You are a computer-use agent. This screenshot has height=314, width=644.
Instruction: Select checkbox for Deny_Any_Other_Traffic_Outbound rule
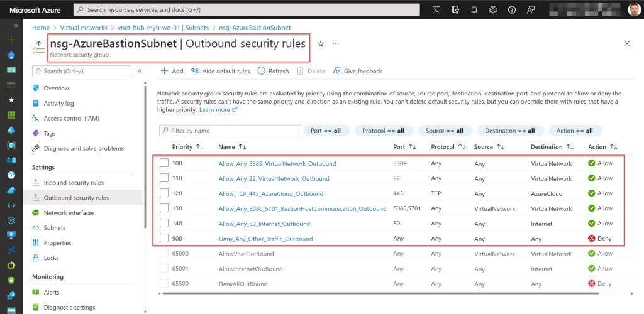coord(164,239)
